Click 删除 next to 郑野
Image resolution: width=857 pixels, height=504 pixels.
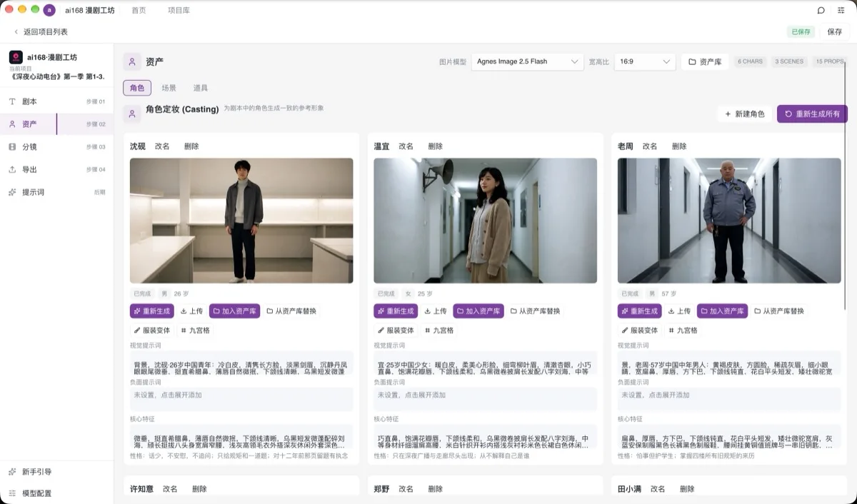pos(435,489)
